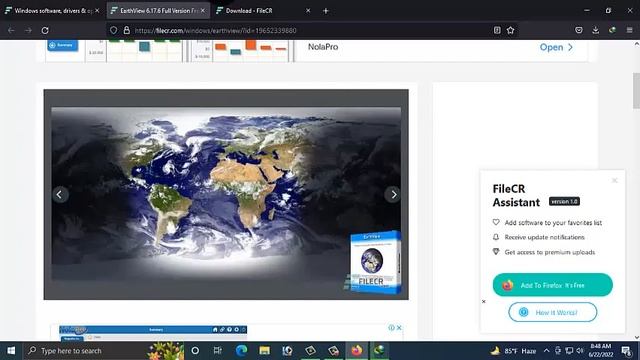
Task: Open the Pocket save icon
Action: tap(579, 30)
